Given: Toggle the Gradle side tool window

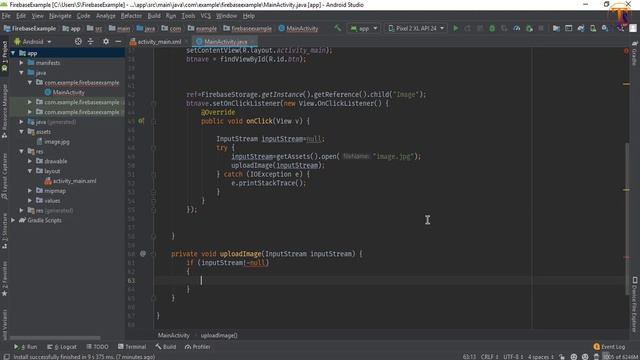Looking at the screenshot, I should [635, 53].
